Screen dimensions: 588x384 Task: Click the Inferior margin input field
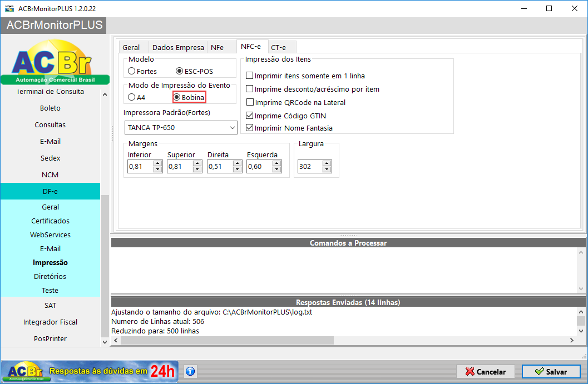141,166
